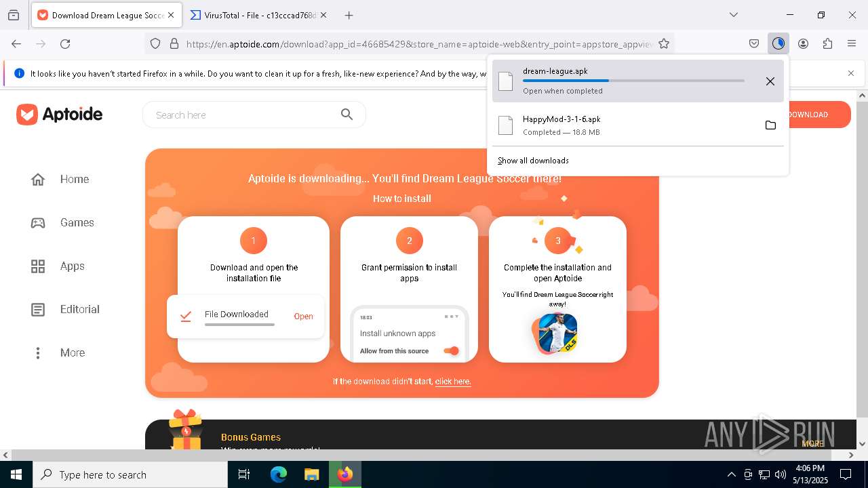This screenshot has height=488, width=868.
Task: Open network status in system tray
Action: pyautogui.click(x=764, y=474)
